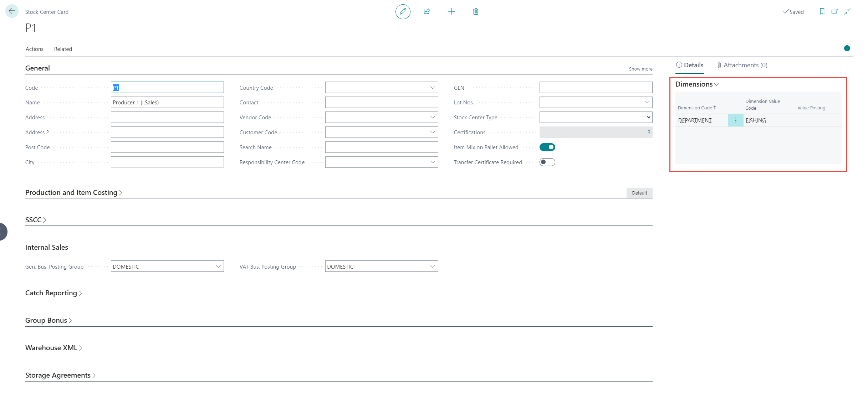Click the bookmark icon
This screenshot has width=868, height=394.
tap(822, 11)
